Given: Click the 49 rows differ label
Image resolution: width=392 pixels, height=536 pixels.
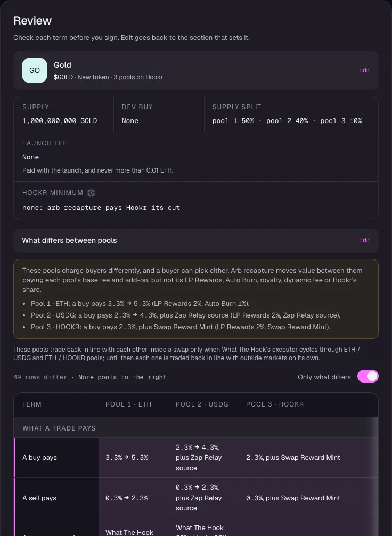Looking at the screenshot, I should 40,377.
